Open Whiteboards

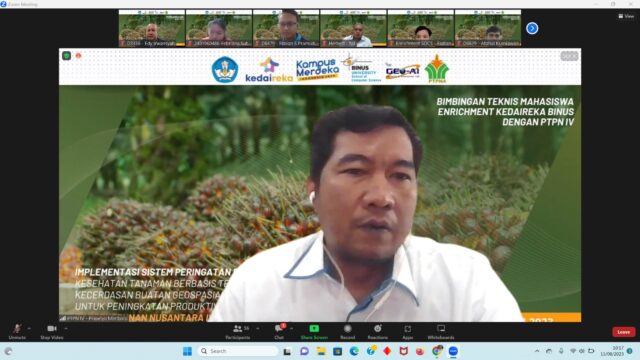click(441, 331)
